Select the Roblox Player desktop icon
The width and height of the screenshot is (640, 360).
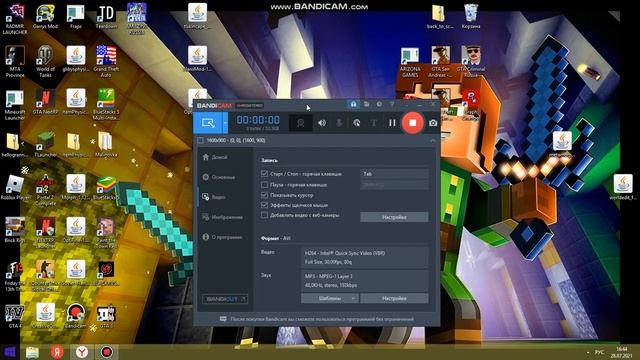(x=15, y=187)
